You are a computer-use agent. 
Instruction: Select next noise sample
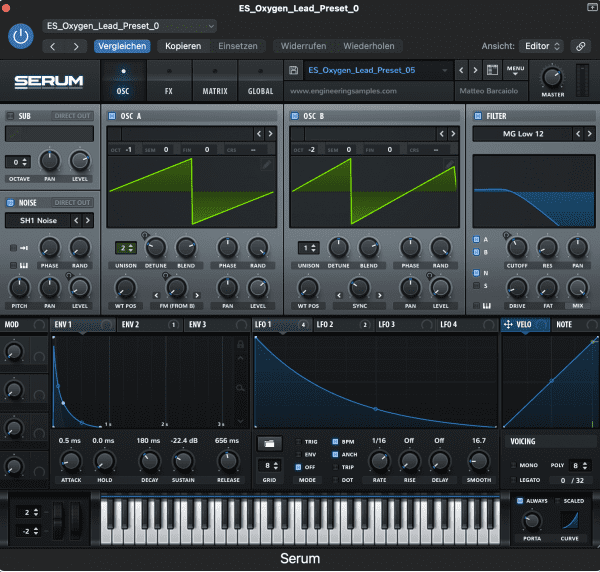[88, 220]
